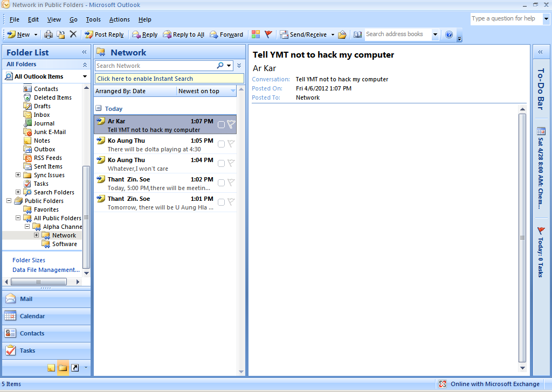Toggle complete checkbox on Ar Kar post
The width and height of the screenshot is (552, 392).
point(221,125)
